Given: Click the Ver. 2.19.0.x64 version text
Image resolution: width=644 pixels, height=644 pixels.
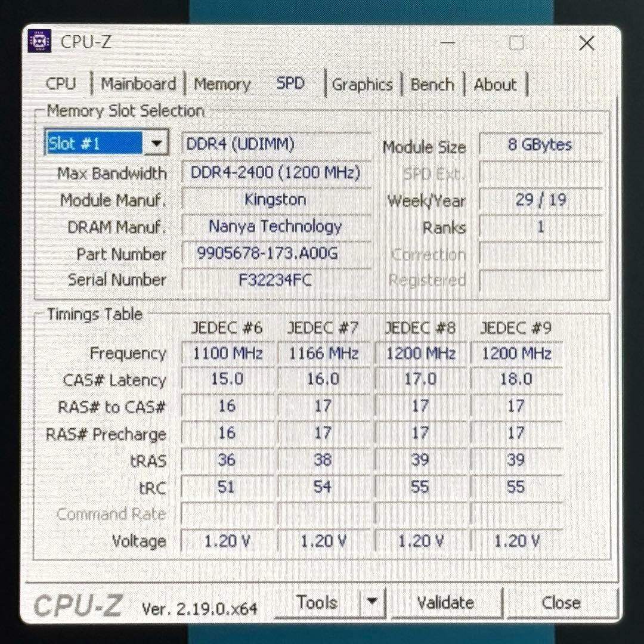Looking at the screenshot, I should 200,608.
